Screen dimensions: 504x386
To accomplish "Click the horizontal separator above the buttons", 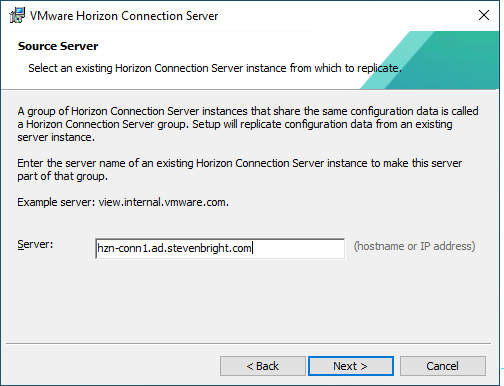I will coord(248,343).
